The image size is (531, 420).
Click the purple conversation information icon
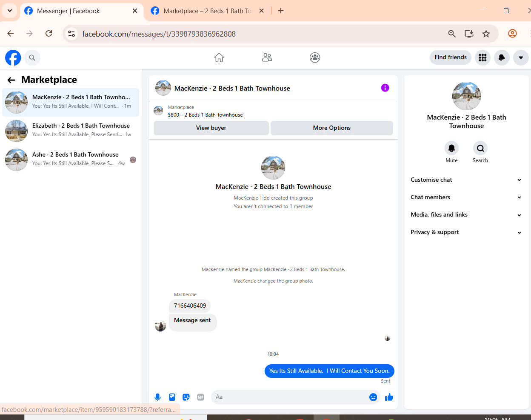pyautogui.click(x=385, y=88)
